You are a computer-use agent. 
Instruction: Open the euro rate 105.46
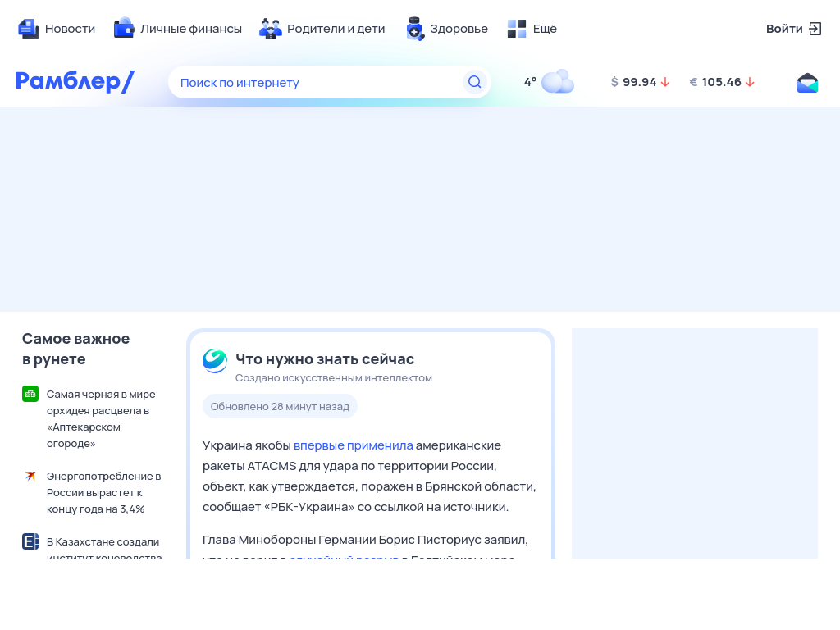[721, 82]
